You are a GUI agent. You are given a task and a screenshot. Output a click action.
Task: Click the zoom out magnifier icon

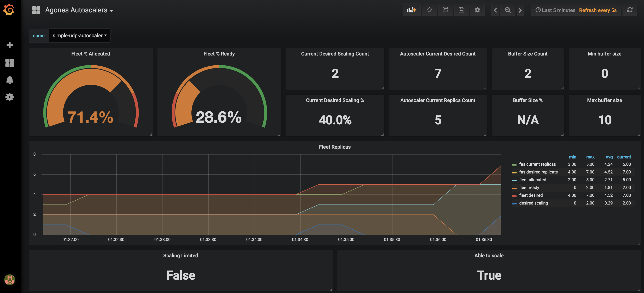pyautogui.click(x=508, y=10)
